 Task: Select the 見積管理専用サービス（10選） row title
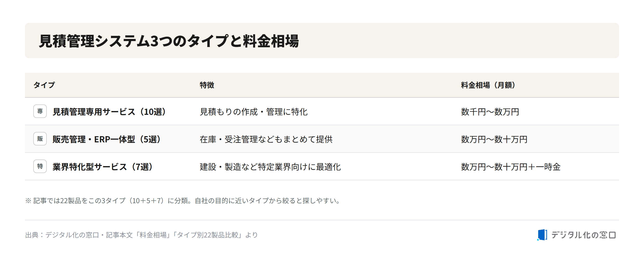[109, 112]
